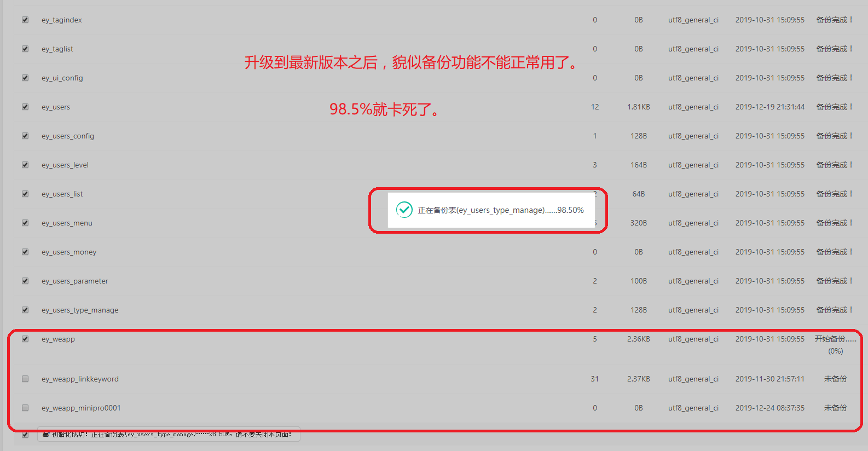Click the 2.36KB size in ey_weapp row
868x451 pixels.
639,339
